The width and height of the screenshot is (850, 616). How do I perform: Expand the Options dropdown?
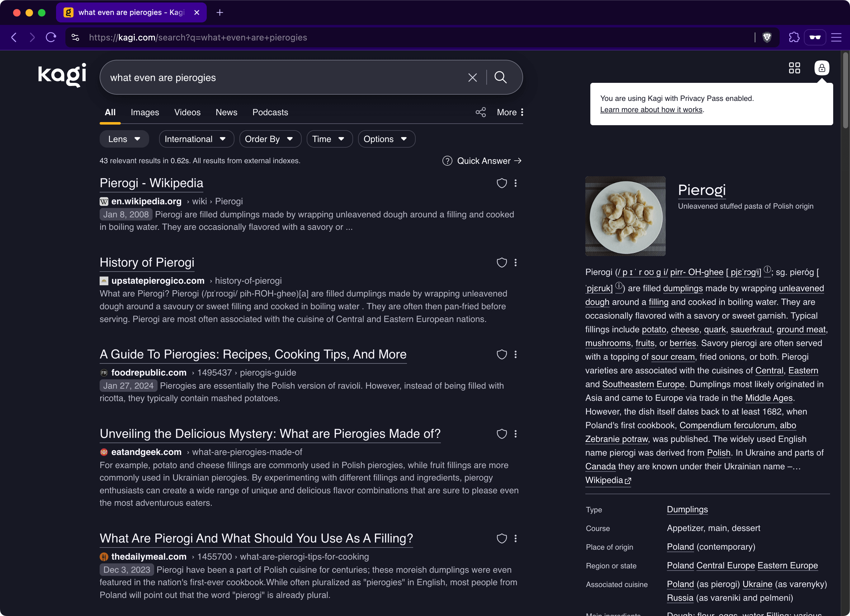coord(386,139)
